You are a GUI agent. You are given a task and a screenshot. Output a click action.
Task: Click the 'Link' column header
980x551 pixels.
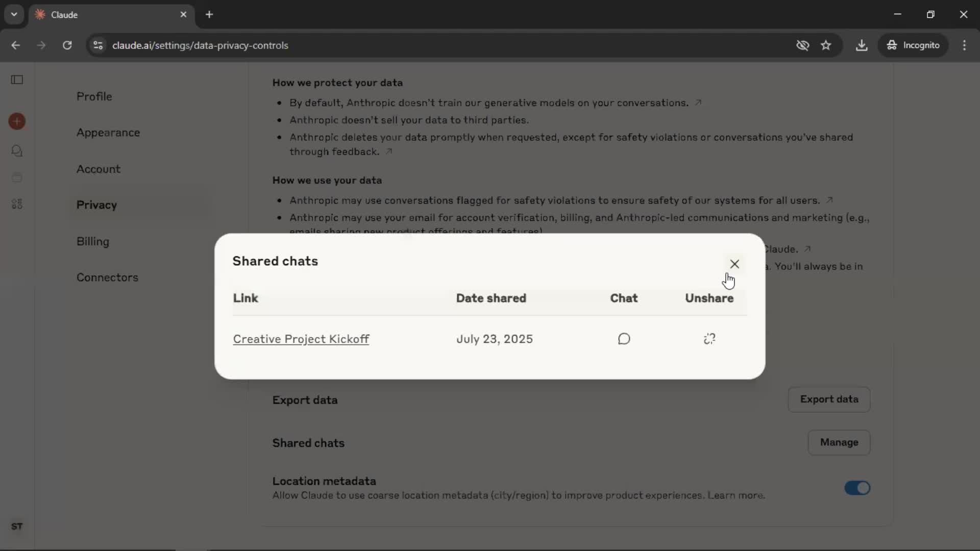[246, 298]
